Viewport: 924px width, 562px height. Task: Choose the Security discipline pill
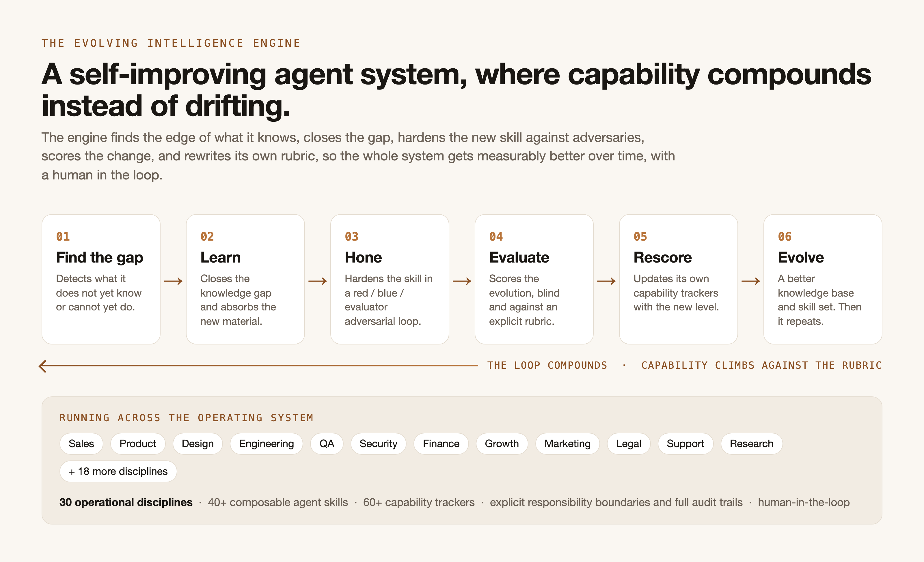(378, 444)
